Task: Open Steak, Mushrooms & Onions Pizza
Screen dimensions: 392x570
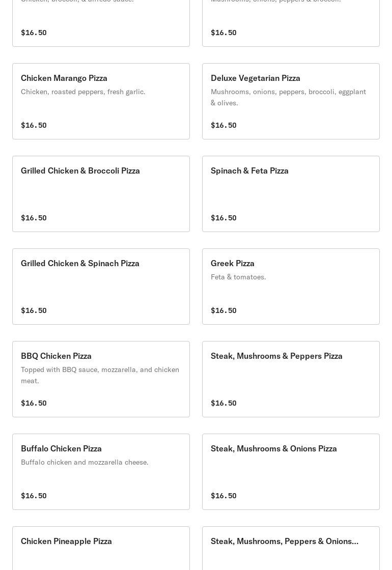Action: (x=274, y=449)
